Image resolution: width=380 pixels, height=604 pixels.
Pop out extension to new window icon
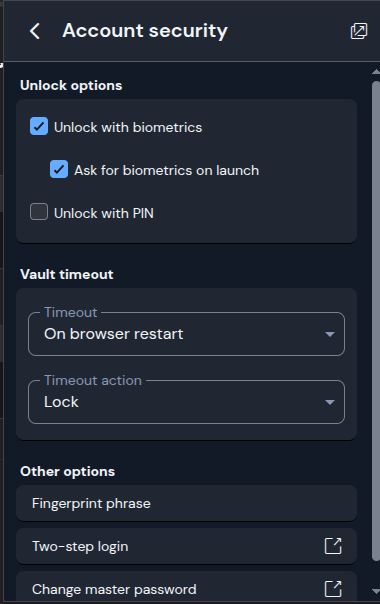(x=358, y=31)
